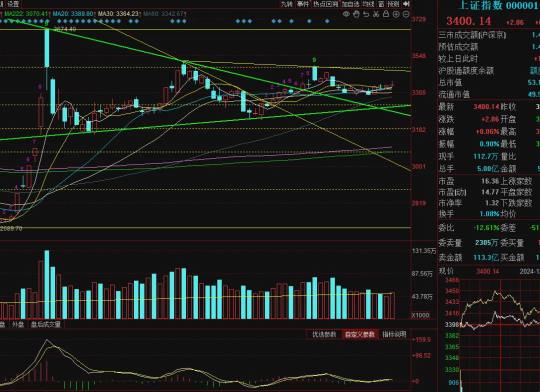
Task: Click the 涨幅 +0.06% value
Action: (487, 131)
